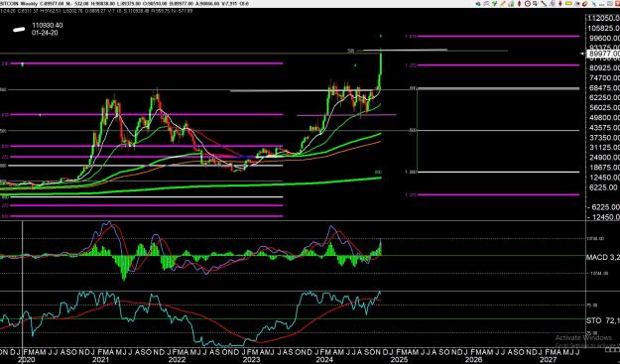Click the 80925.00 price axis label
620x364 pixels.
[x=604, y=67]
